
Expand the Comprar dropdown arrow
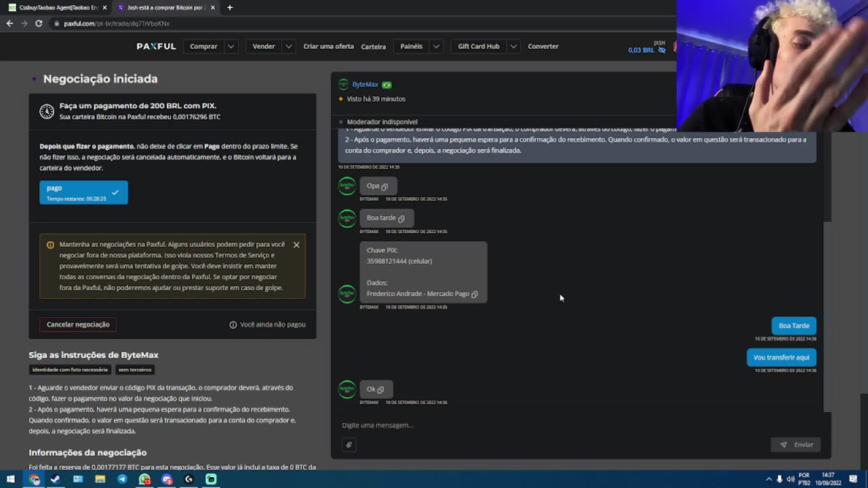coord(231,46)
